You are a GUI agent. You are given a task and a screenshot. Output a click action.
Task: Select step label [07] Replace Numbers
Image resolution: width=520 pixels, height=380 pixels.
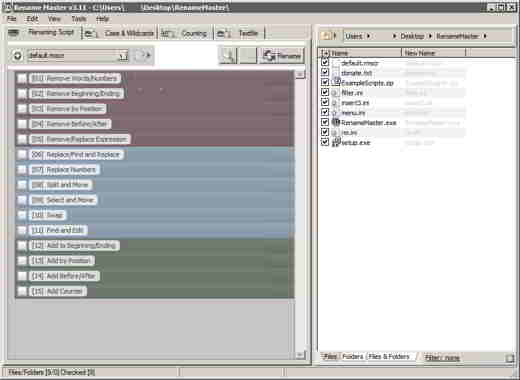[64, 170]
